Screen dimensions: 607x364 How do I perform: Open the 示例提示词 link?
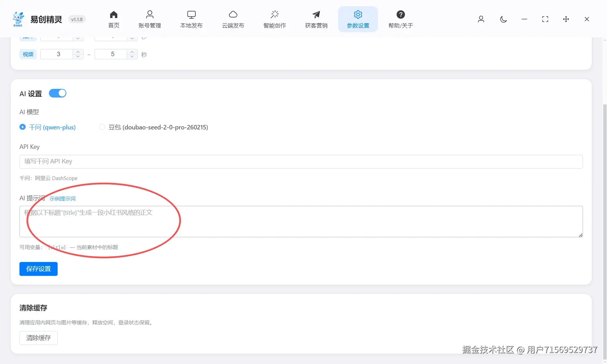(62, 199)
